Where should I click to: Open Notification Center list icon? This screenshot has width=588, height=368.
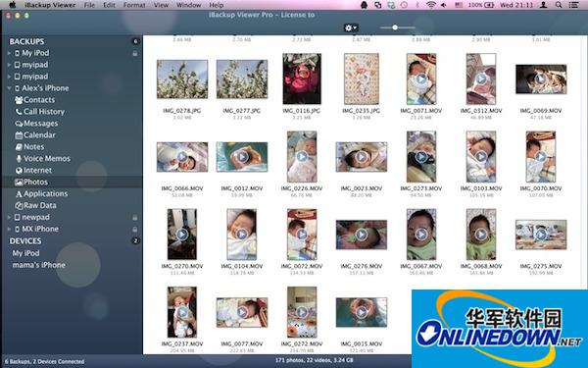573,5
